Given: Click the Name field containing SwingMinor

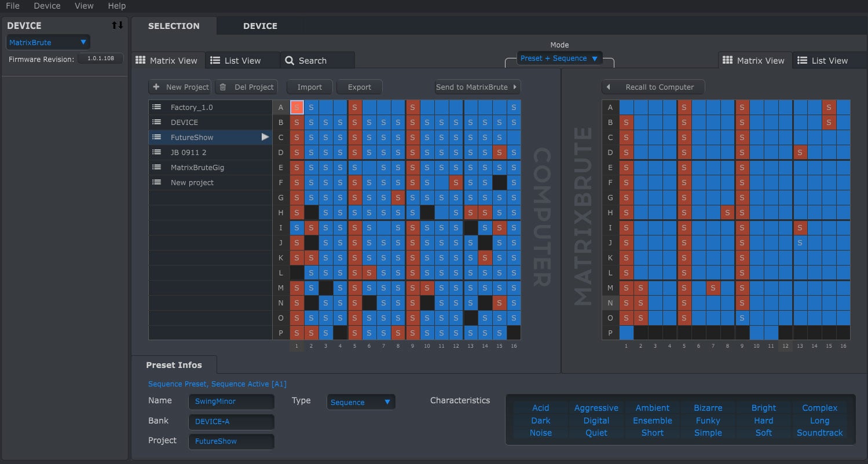Looking at the screenshot, I should tap(231, 402).
